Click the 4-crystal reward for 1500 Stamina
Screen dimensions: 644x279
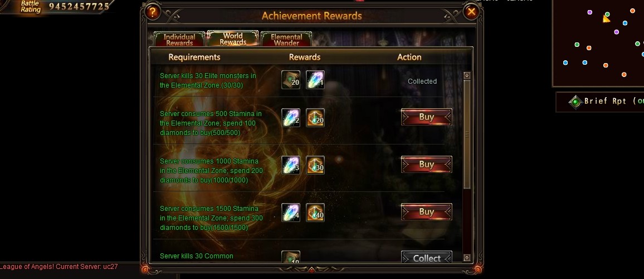290,213
